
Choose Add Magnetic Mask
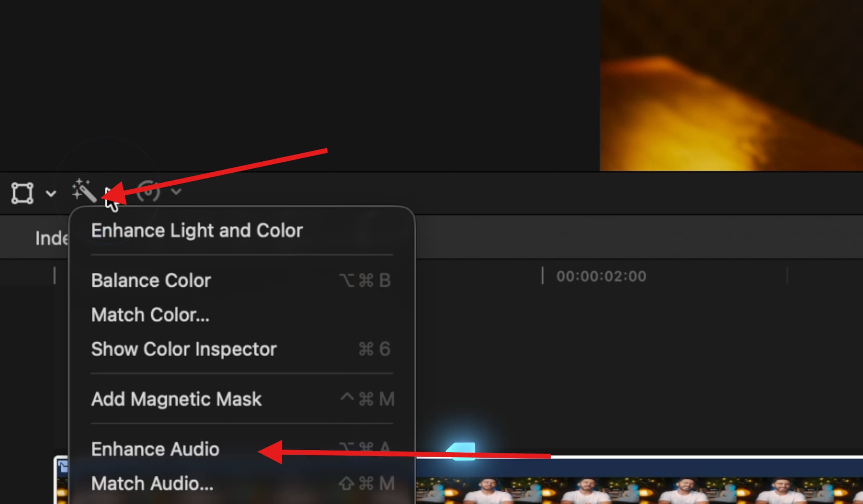click(177, 399)
